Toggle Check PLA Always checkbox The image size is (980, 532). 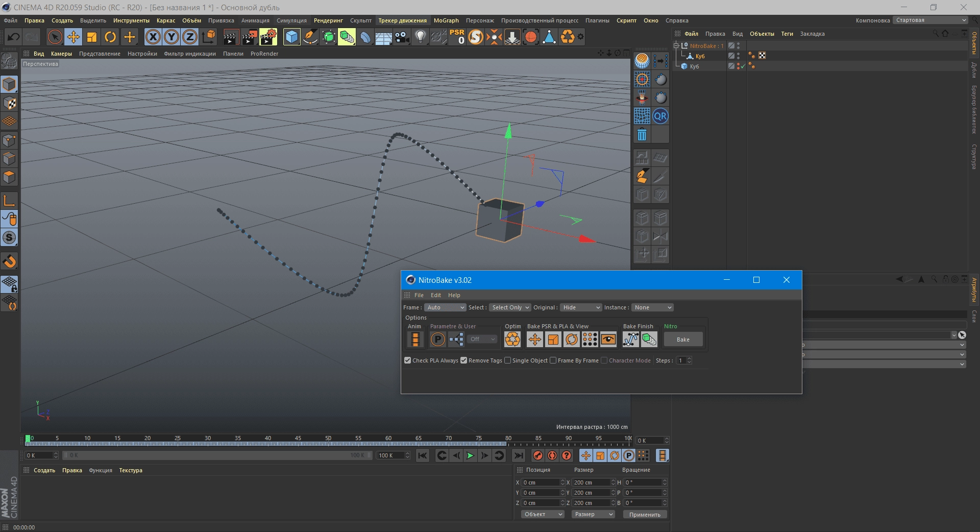coord(408,360)
